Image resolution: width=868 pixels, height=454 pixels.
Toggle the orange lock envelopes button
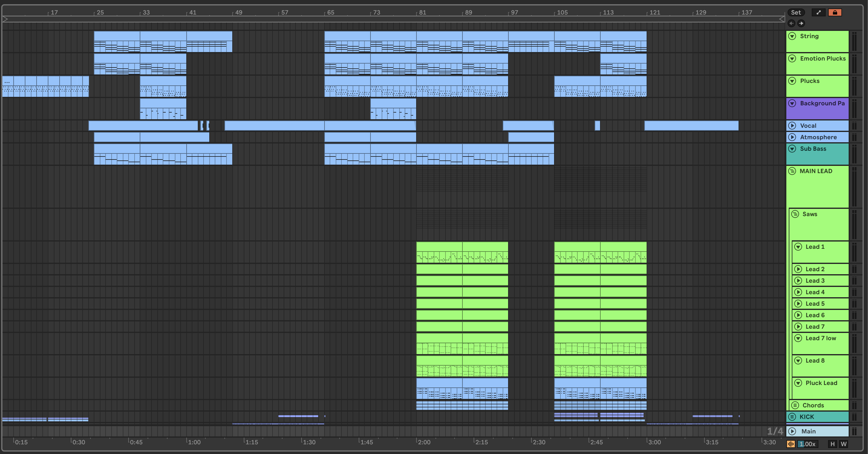[x=835, y=12]
